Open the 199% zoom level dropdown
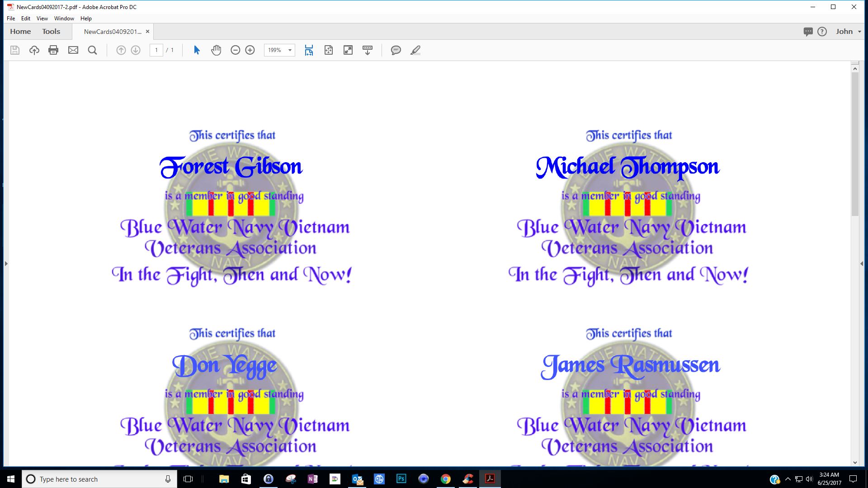This screenshot has height=488, width=868. point(290,50)
